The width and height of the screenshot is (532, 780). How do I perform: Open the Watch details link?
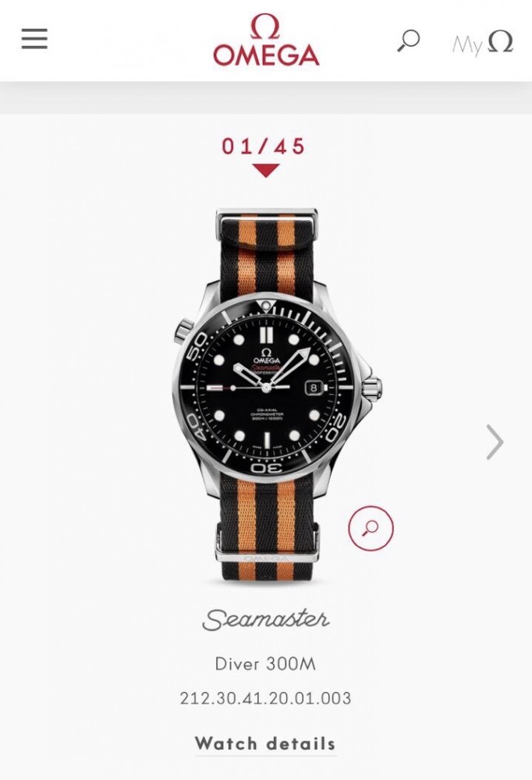(265, 743)
